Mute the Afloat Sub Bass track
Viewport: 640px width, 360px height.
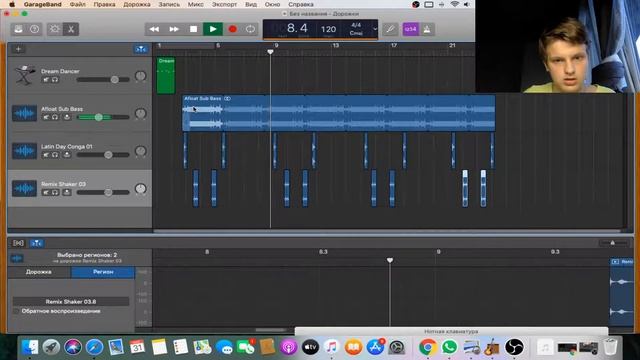46,117
